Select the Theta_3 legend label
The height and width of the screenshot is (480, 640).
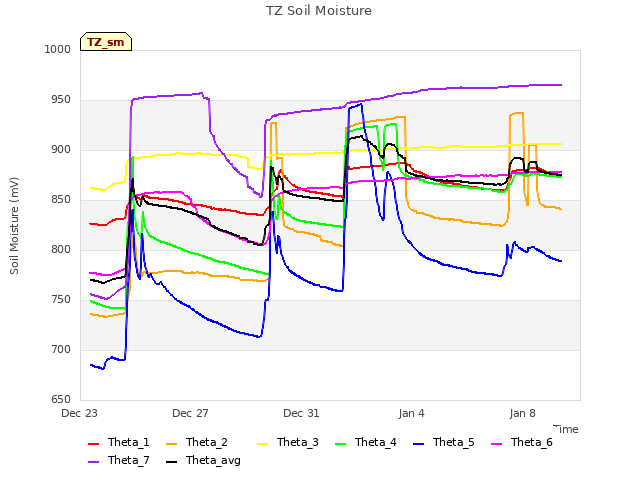pyautogui.click(x=298, y=442)
